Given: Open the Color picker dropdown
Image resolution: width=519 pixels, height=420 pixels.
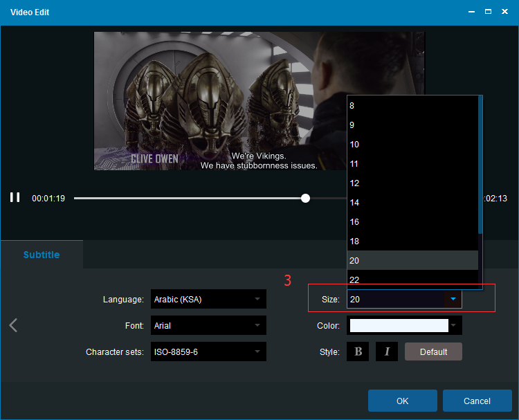Looking at the screenshot, I should (454, 325).
